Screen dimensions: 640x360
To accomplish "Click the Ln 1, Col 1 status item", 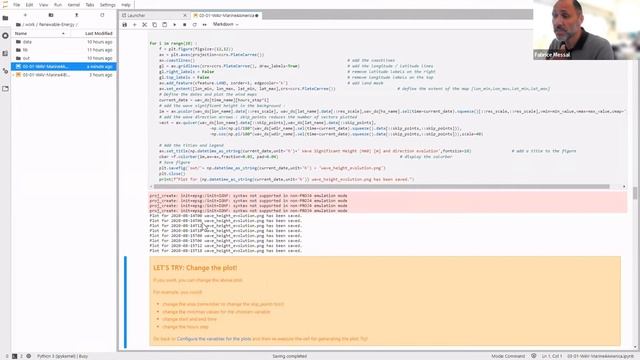I will (551, 356).
